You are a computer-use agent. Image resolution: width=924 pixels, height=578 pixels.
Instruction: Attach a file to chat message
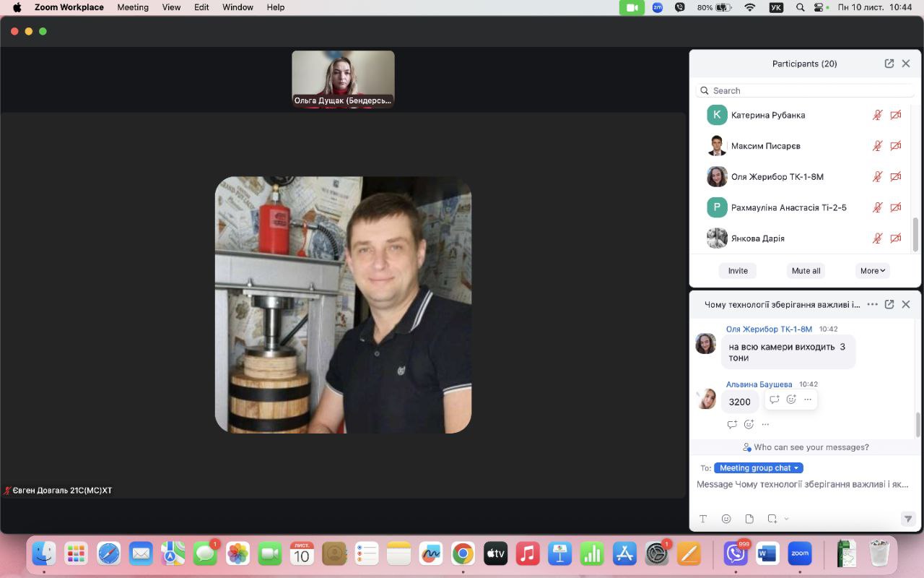point(749,519)
